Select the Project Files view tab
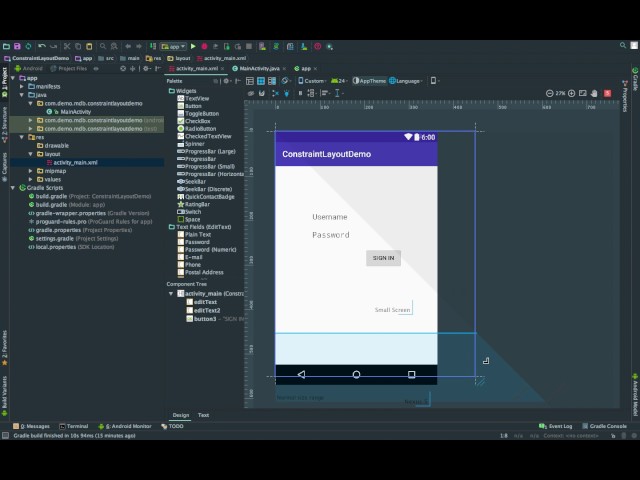 pyautogui.click(x=69, y=69)
